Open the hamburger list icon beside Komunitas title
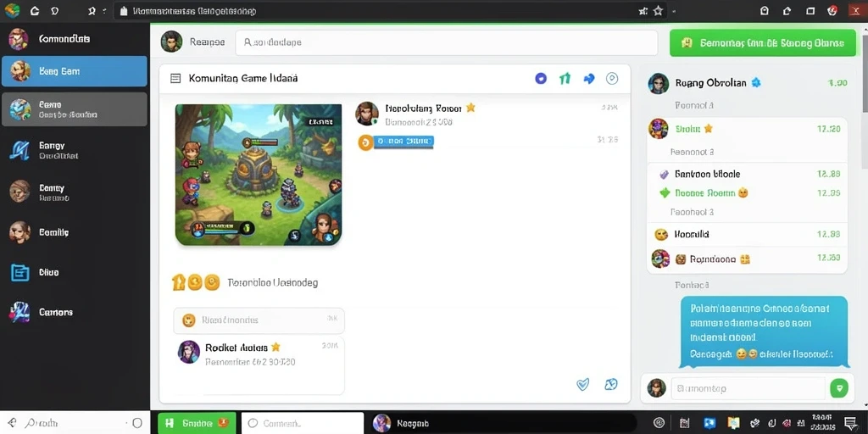The width and height of the screenshot is (868, 434). pyautogui.click(x=175, y=79)
